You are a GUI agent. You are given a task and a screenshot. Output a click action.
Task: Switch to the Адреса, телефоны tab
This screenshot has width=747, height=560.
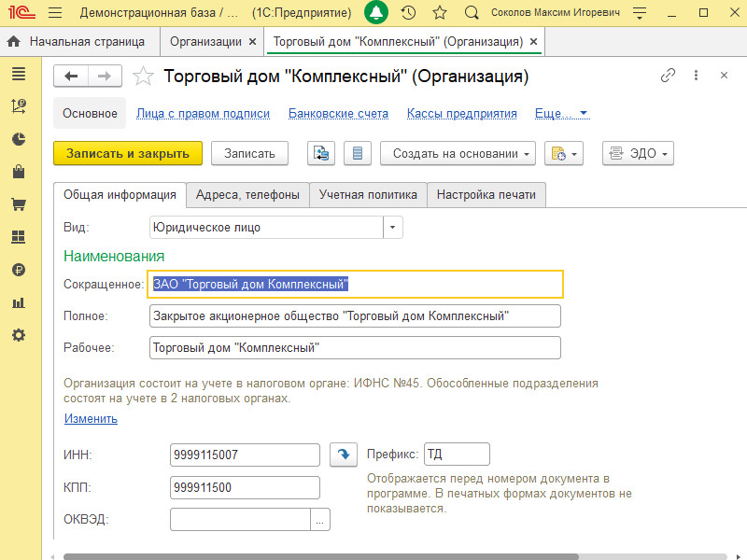[x=247, y=195]
